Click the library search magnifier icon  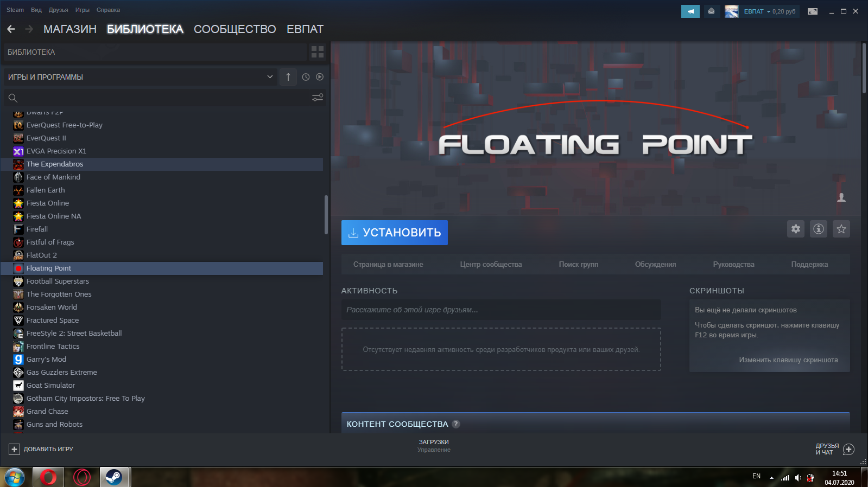pos(13,98)
